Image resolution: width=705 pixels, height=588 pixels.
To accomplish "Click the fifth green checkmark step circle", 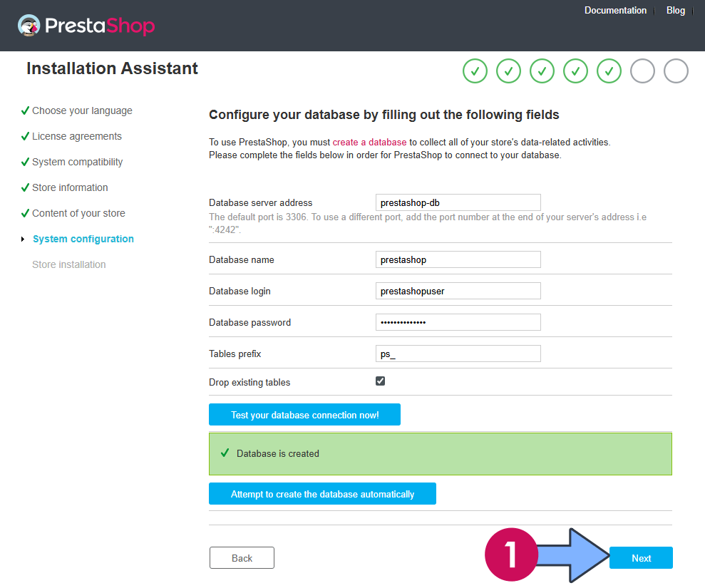I will click(x=609, y=71).
